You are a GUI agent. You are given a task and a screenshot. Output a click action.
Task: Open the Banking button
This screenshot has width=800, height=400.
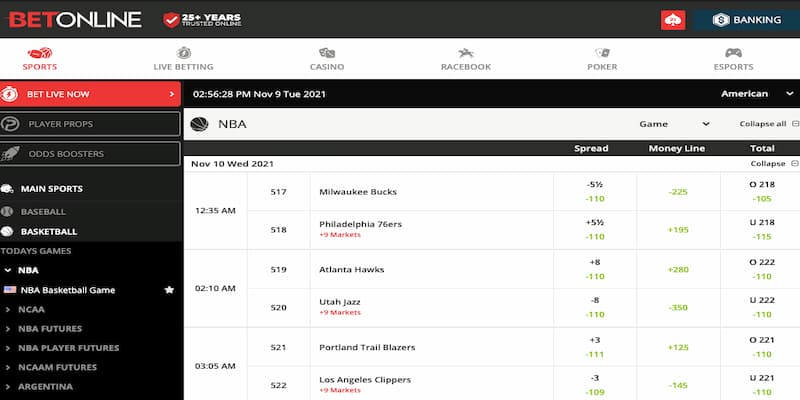click(747, 20)
